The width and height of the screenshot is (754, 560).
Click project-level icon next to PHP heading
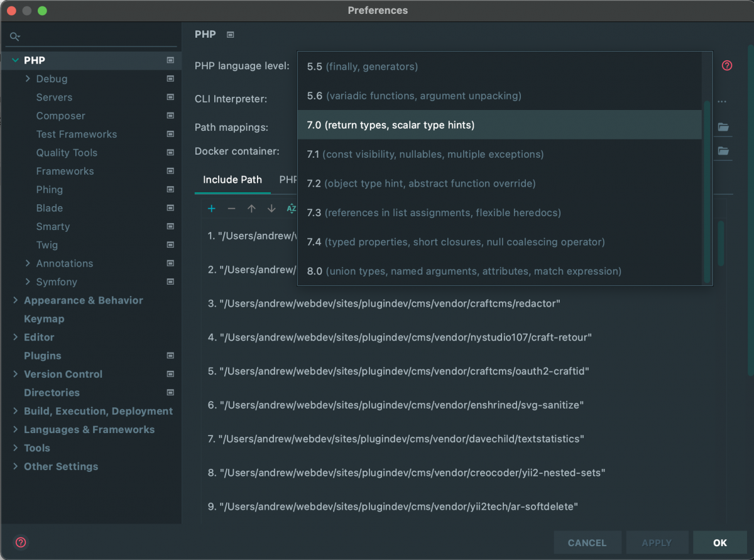coord(231,35)
